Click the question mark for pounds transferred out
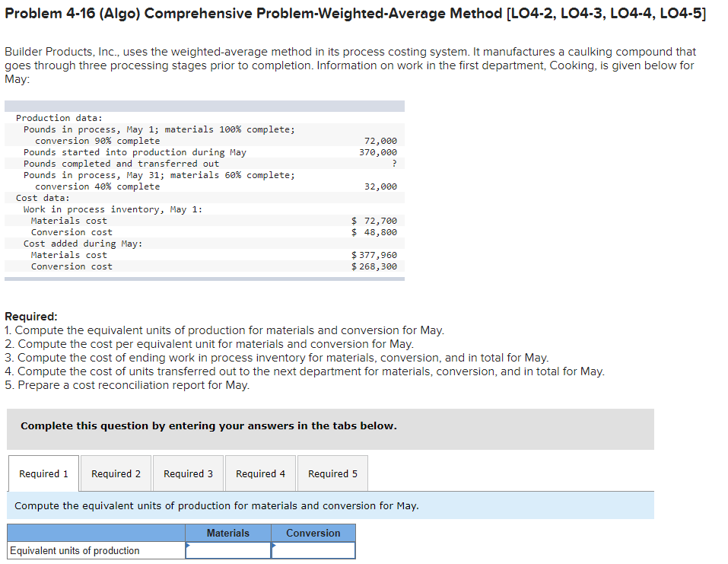This screenshot has height=564, width=728. pos(395,163)
